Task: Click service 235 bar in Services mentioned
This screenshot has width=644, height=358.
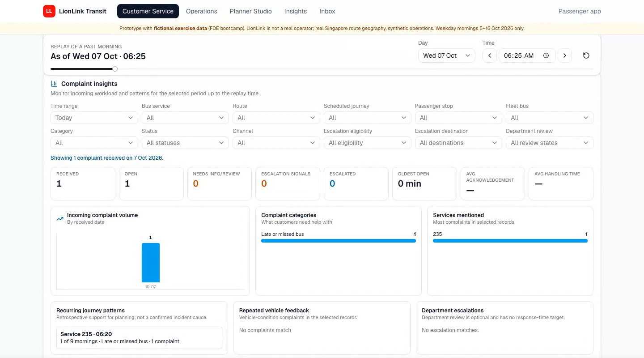Action: (510, 241)
